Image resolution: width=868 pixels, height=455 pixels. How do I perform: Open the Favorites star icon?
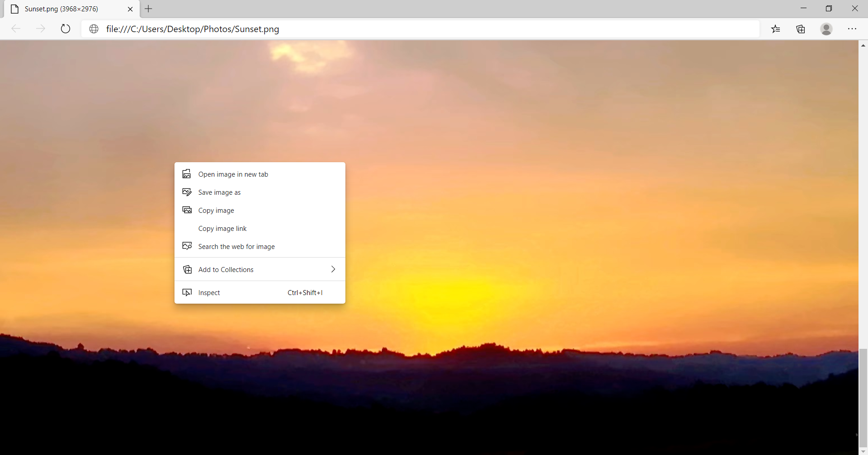tap(776, 29)
